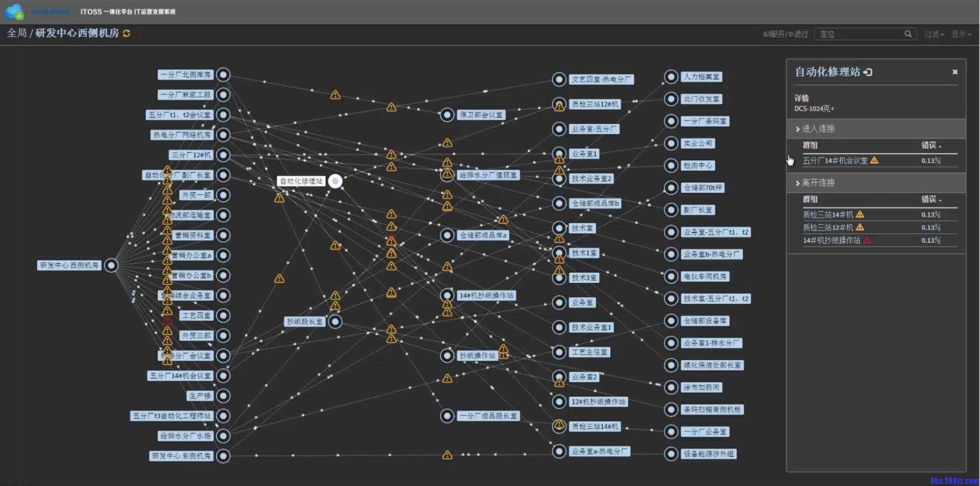Collapse the 离开连接 section
The width and height of the screenshot is (980, 486).
[818, 183]
